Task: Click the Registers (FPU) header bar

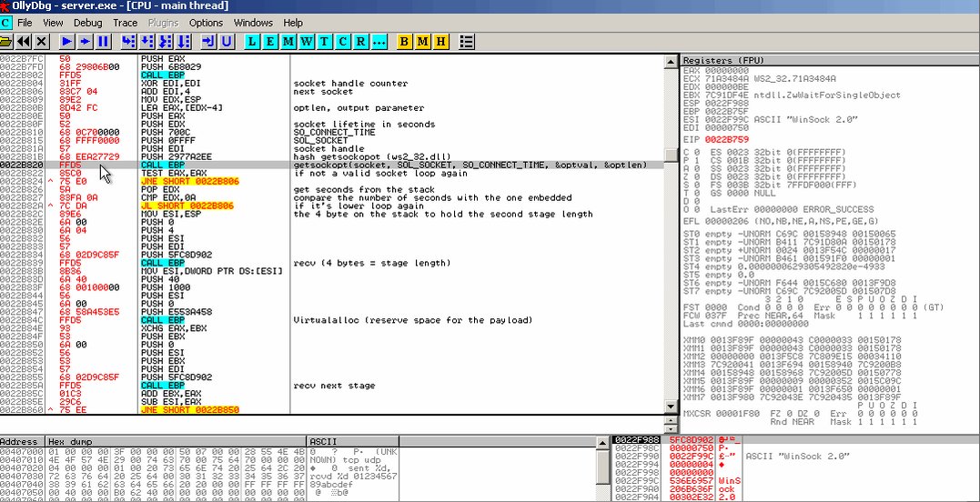Action: click(x=830, y=61)
